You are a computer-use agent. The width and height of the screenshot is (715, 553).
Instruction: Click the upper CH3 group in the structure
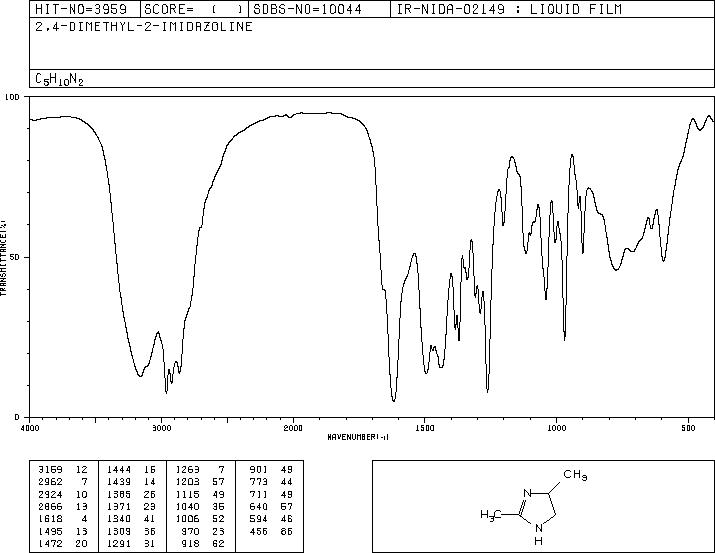click(575, 475)
